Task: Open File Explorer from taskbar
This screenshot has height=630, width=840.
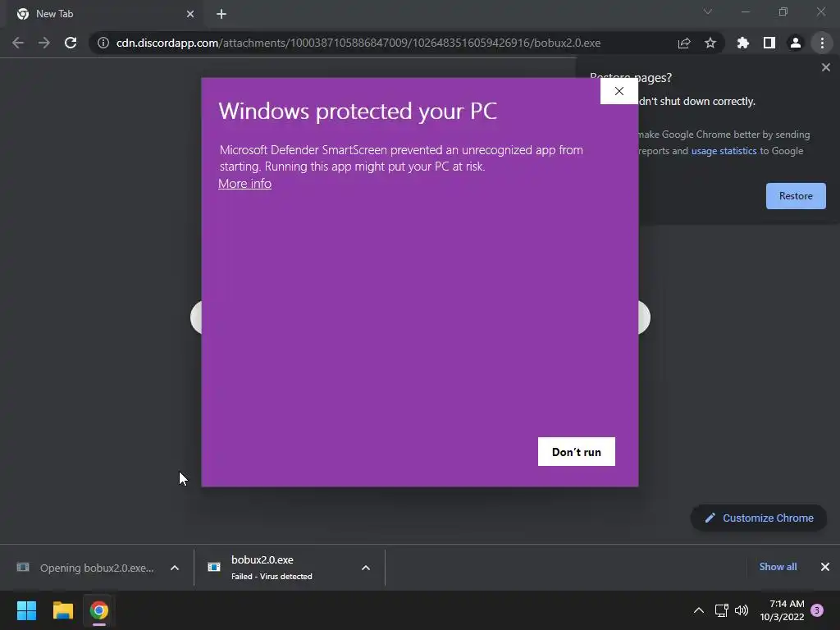Action: 62,610
